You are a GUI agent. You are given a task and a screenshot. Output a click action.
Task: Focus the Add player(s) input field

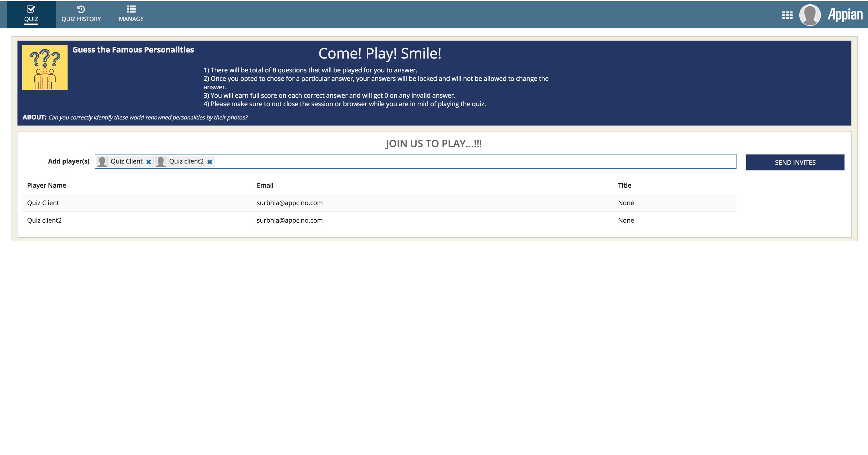coord(472,161)
